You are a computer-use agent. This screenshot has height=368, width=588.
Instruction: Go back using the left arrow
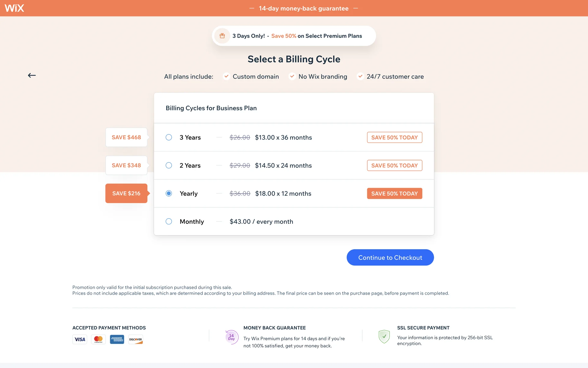pyautogui.click(x=32, y=75)
